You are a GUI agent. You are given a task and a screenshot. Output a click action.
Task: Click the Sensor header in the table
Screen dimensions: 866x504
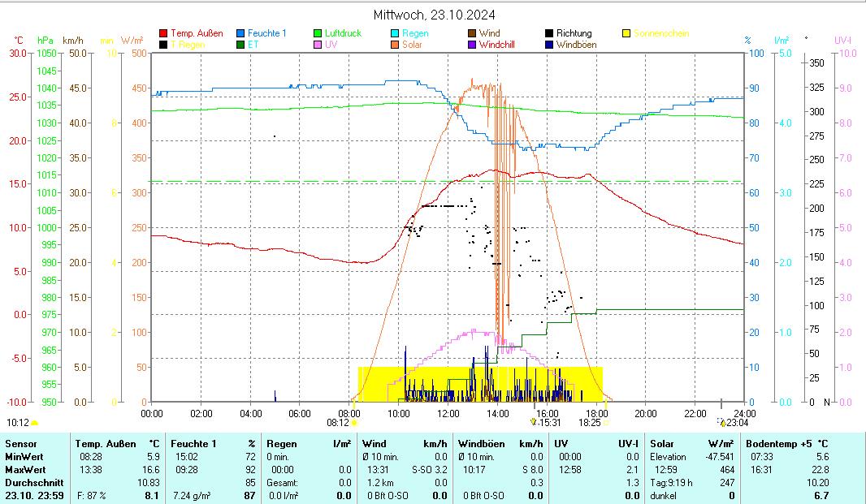coord(21,444)
